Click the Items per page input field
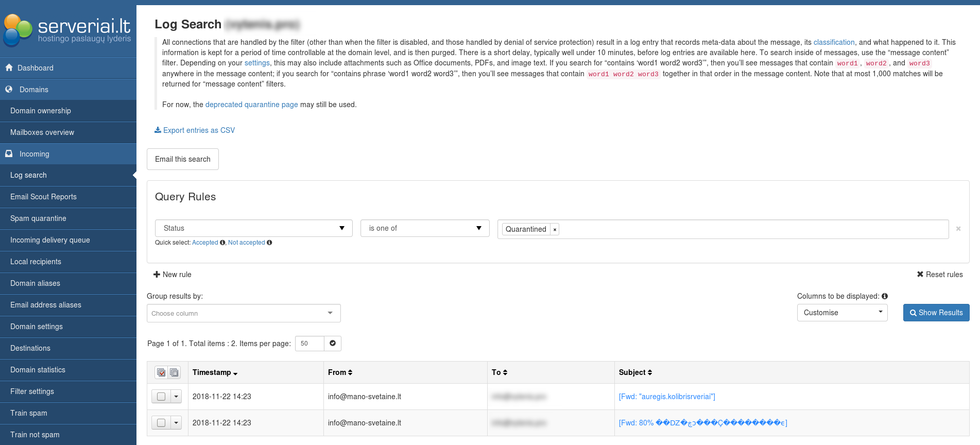The image size is (980, 445). (x=310, y=344)
